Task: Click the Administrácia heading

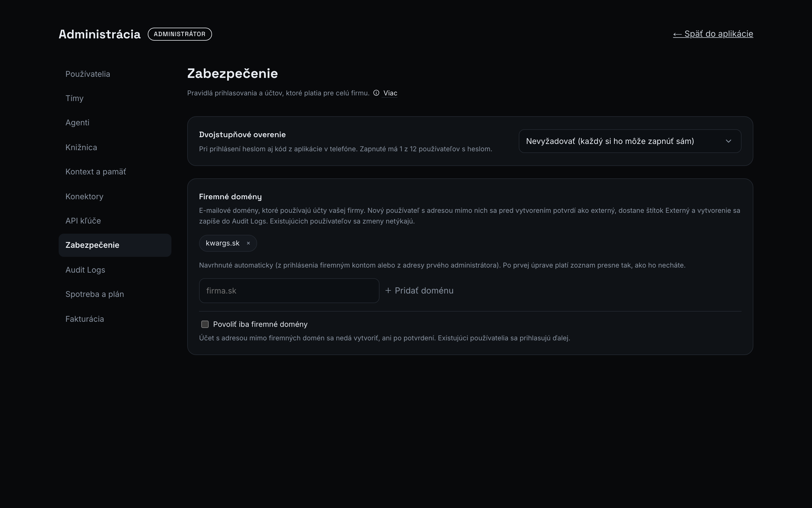Action: click(100, 34)
